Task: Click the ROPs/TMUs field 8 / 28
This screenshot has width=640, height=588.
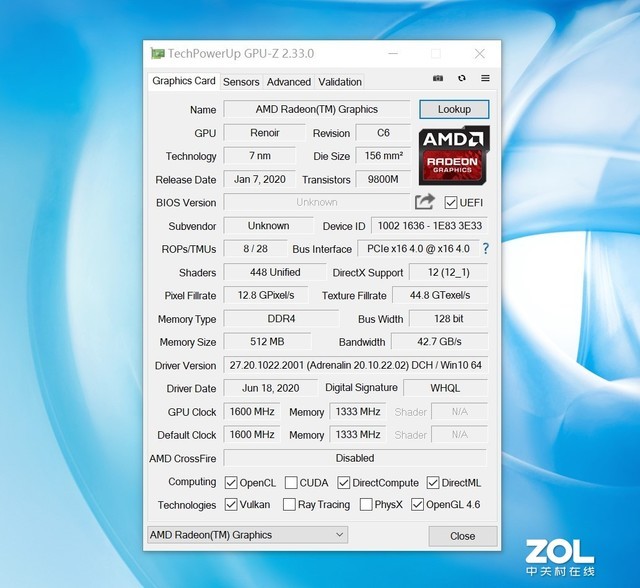Action: point(256,249)
